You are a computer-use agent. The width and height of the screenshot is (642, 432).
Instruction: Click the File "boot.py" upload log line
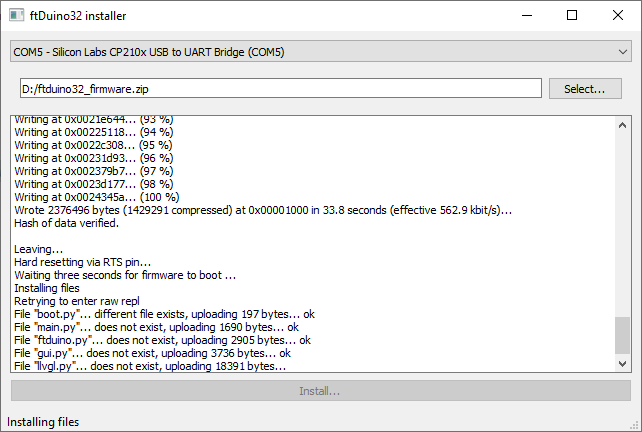[x=164, y=314]
